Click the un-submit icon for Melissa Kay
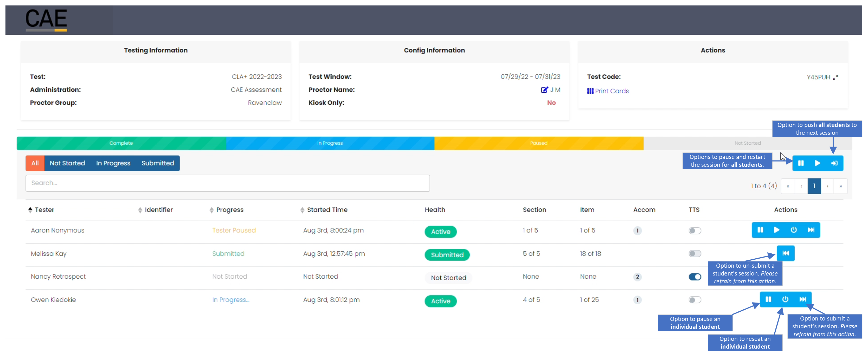Screen dimensions: 868x359 [786, 253]
